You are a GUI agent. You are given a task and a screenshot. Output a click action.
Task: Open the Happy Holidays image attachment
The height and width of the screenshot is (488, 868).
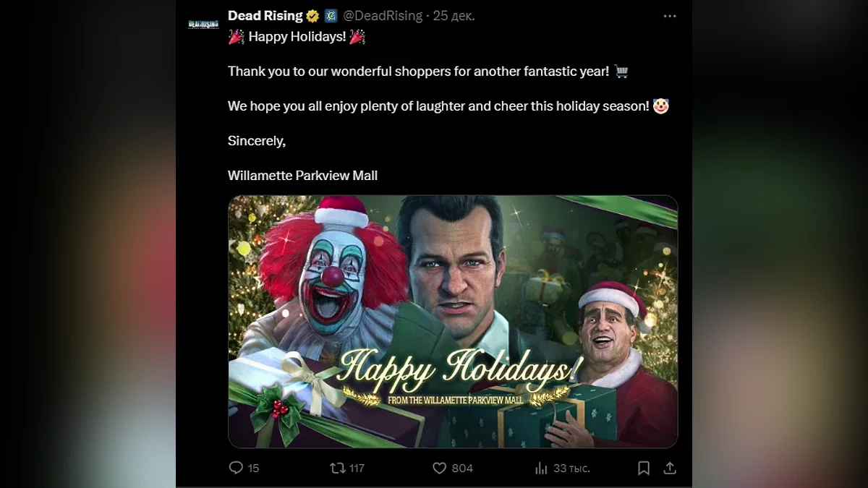point(453,322)
